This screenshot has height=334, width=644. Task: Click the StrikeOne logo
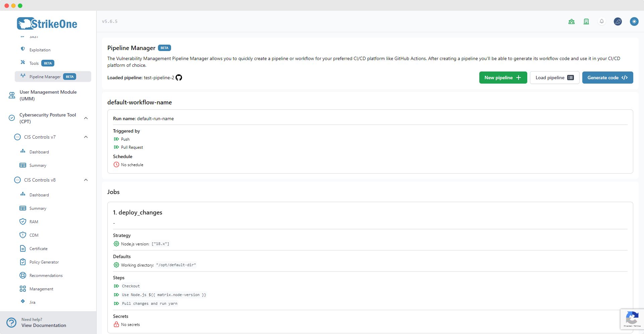47,23
